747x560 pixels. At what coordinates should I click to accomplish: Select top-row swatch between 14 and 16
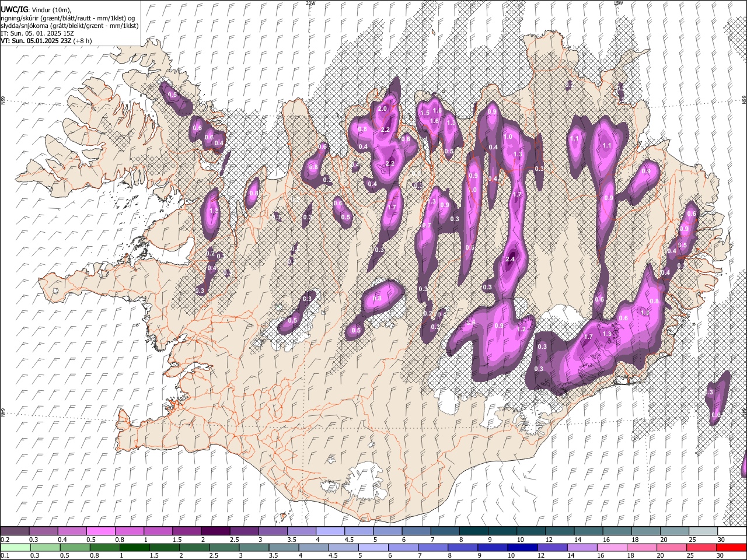coord(588,531)
